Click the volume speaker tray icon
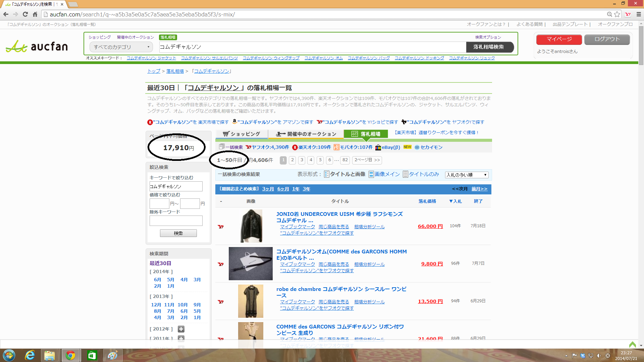The height and width of the screenshot is (362, 644). pyautogui.click(x=599, y=356)
